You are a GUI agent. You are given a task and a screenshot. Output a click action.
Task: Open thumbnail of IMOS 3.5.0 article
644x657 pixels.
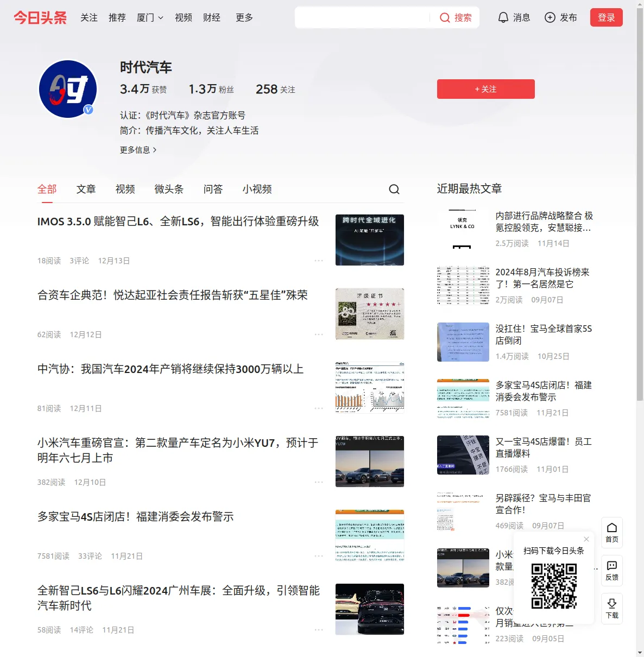click(x=370, y=240)
